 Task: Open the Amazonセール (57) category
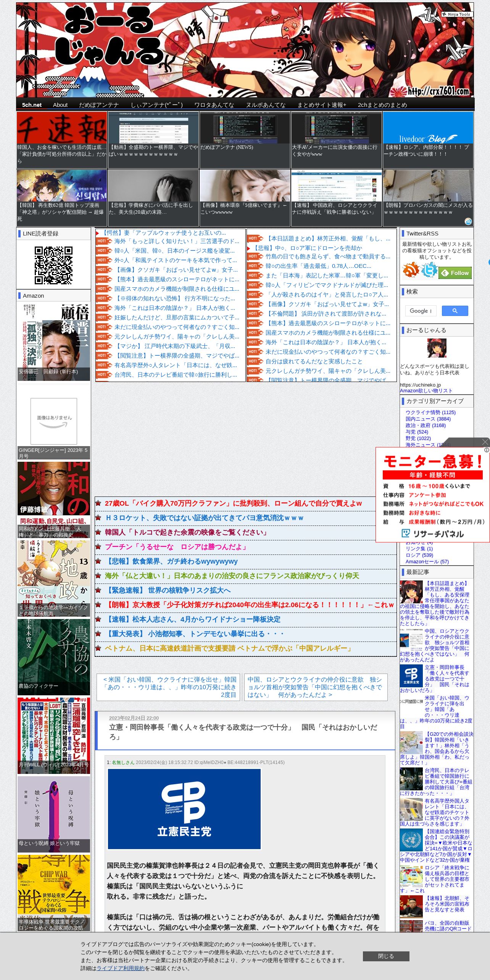(427, 561)
